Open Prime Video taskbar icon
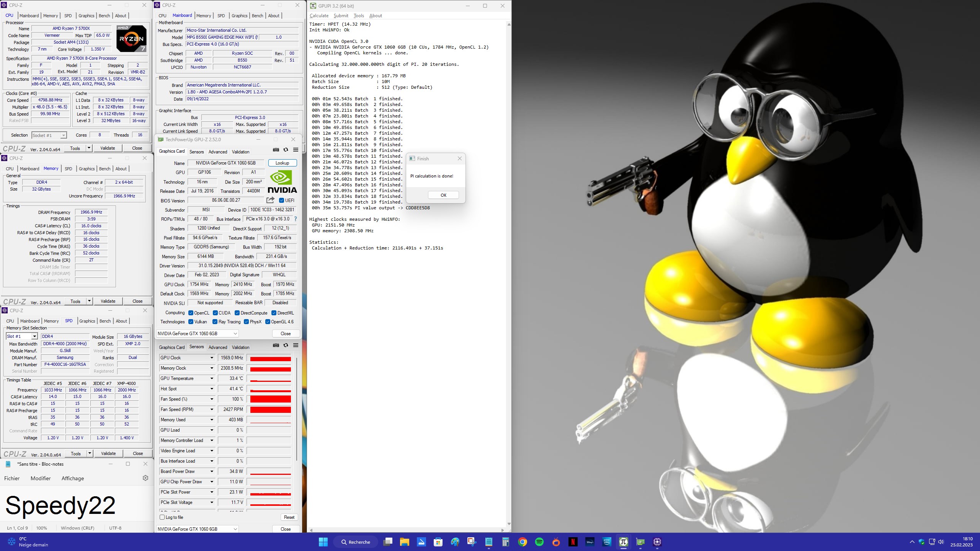The image size is (980, 551). pyautogui.click(x=607, y=542)
